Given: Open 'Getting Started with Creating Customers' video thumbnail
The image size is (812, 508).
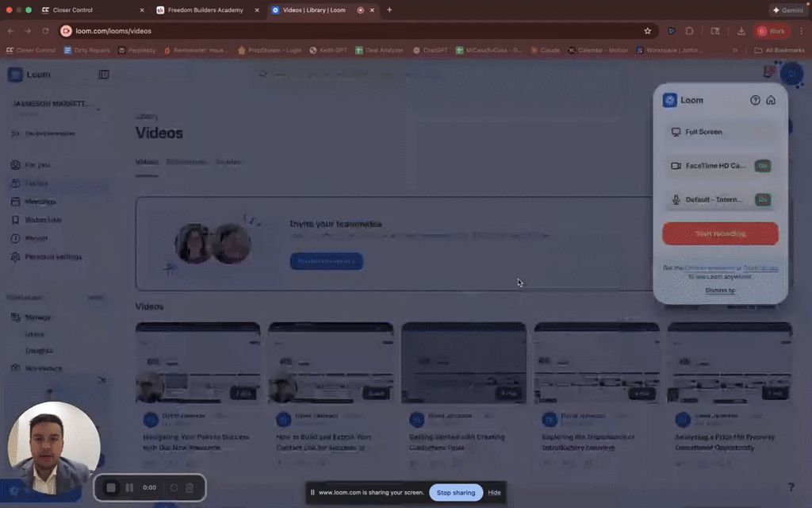Looking at the screenshot, I should pyautogui.click(x=464, y=363).
